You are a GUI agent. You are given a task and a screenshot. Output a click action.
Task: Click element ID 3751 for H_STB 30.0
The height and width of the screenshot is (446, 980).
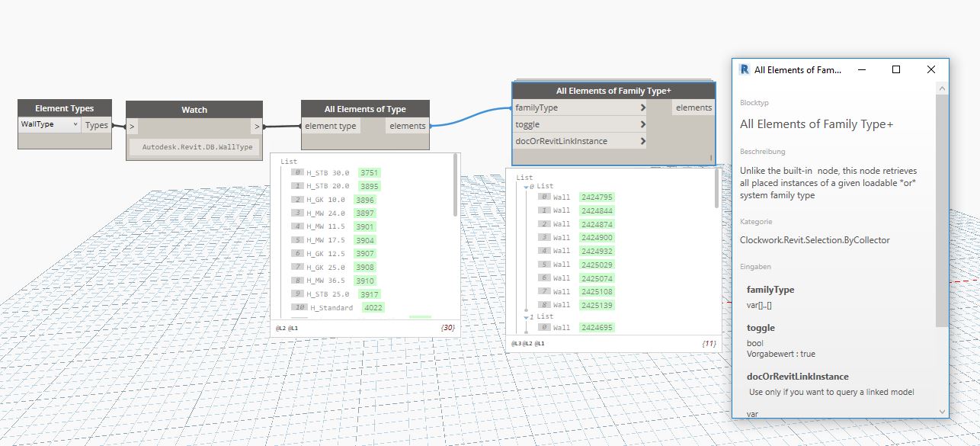coord(369,172)
